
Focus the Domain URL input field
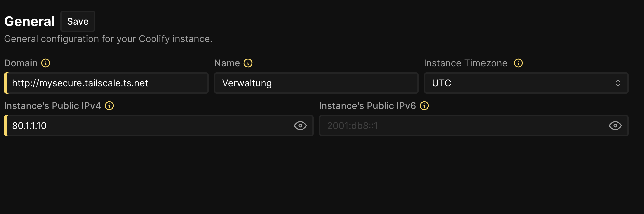tap(107, 83)
